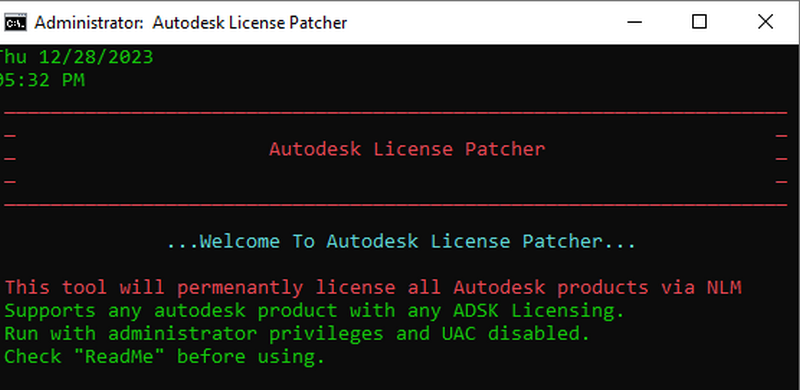The image size is (800, 390).
Task: Maximize the console window
Action: tap(699, 22)
